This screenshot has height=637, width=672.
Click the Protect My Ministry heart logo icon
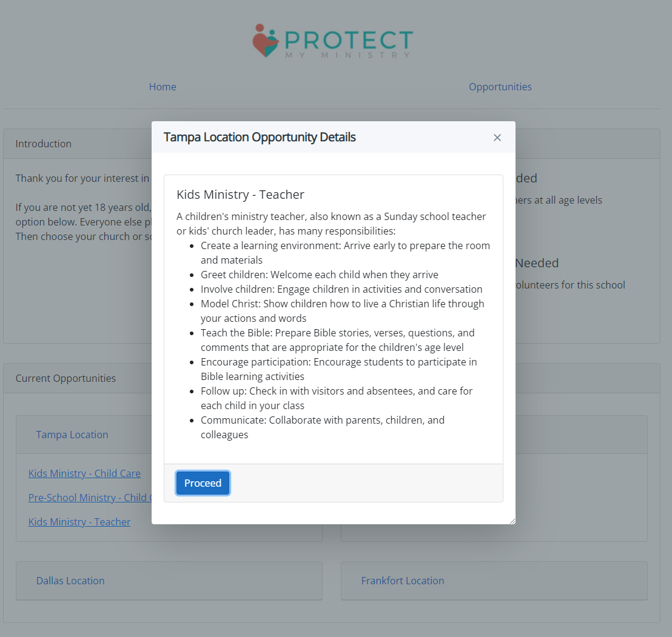click(x=265, y=41)
